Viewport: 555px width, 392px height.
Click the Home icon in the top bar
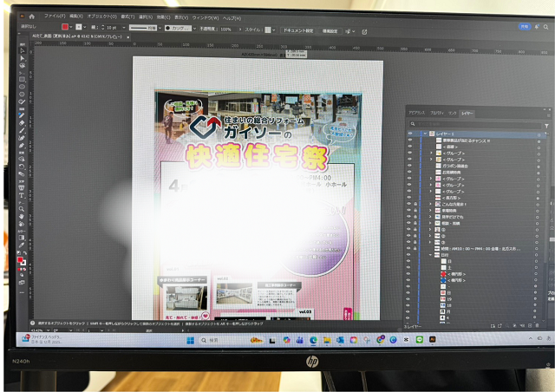pyautogui.click(x=32, y=16)
